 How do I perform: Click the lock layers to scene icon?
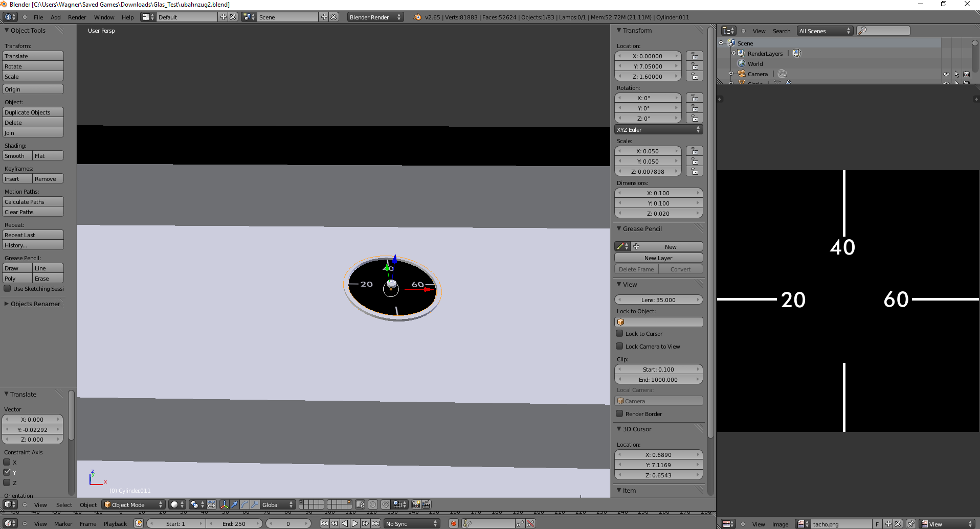[360, 504]
